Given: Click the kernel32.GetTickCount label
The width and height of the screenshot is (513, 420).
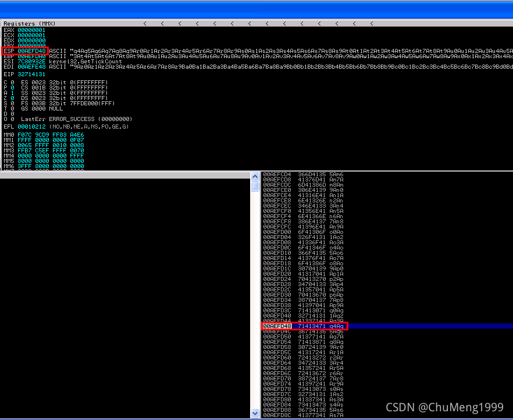Looking at the screenshot, I should (85, 62).
